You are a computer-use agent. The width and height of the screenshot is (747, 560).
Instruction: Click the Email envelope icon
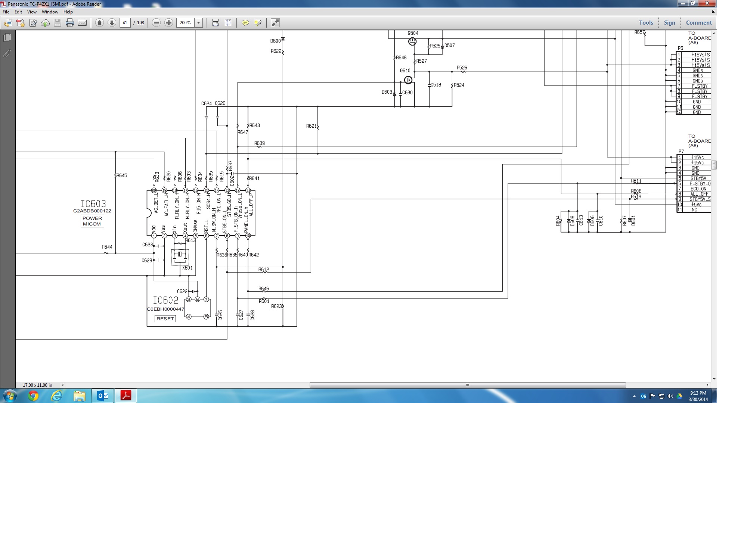coord(82,23)
